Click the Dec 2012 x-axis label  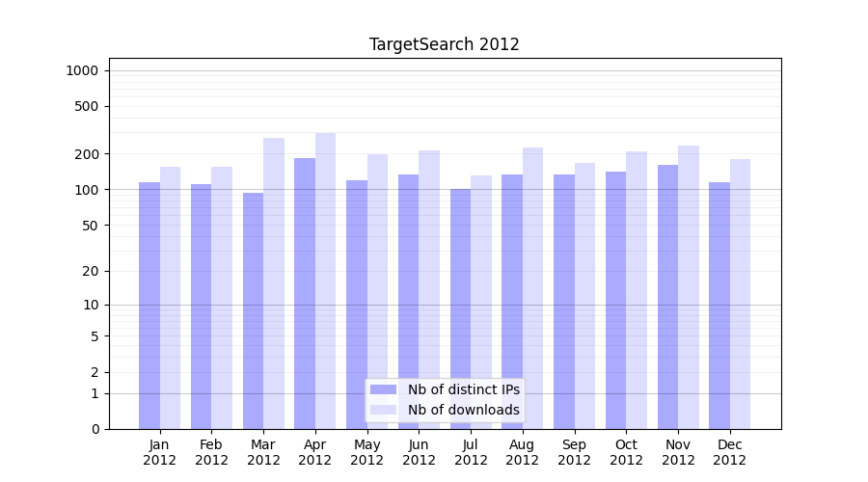click(x=730, y=452)
